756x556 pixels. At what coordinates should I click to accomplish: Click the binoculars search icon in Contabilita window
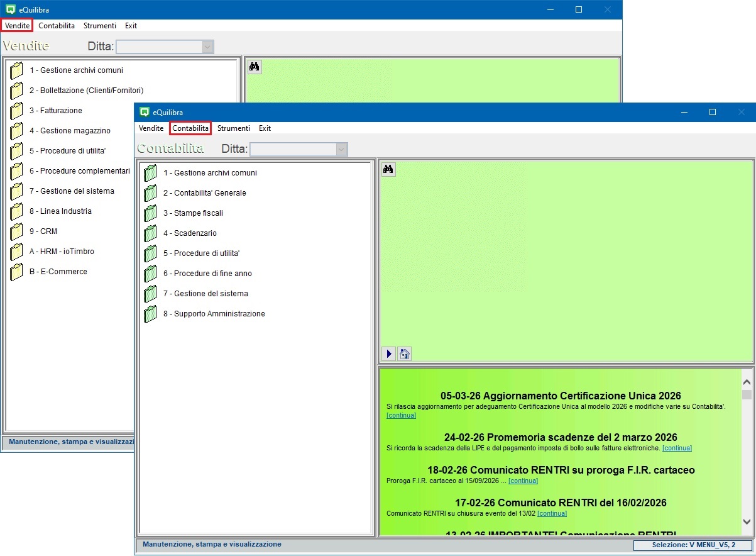pos(388,169)
